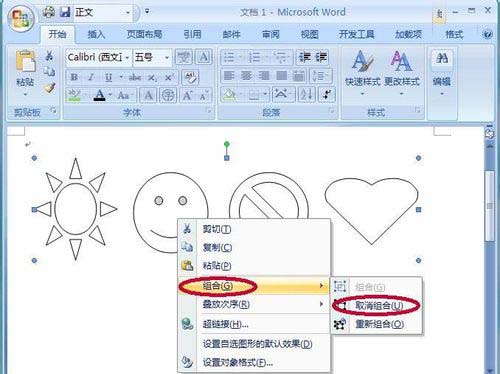500x374 pixels.
Task: Align text left in paragraph group
Action: pyautogui.click(x=229, y=76)
